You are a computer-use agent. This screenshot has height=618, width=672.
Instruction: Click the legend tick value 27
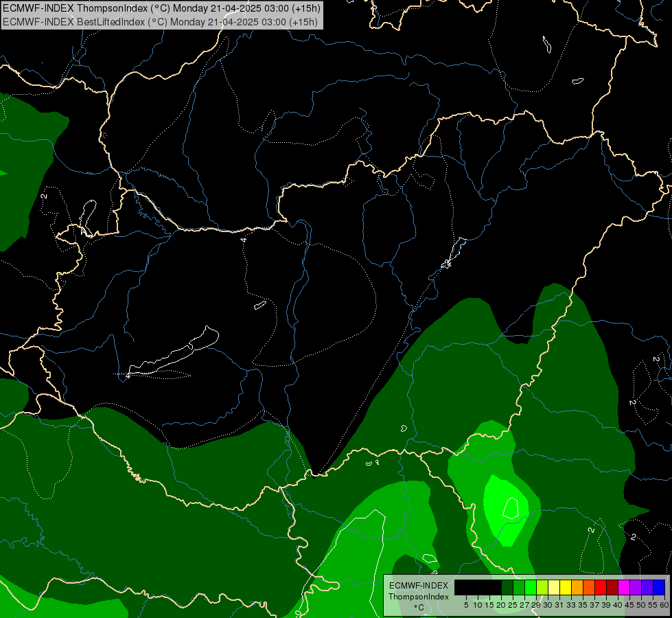524,605
